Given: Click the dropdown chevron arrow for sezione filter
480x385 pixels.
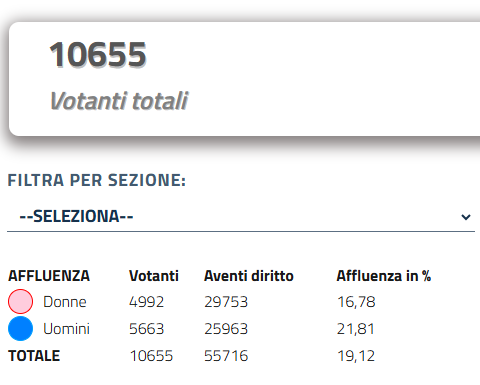Looking at the screenshot, I should 466,217.
